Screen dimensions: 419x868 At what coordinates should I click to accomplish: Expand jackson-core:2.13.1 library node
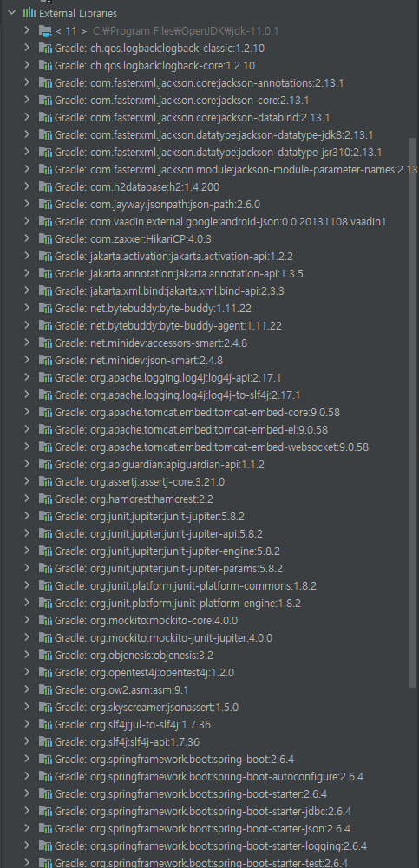coord(27,100)
